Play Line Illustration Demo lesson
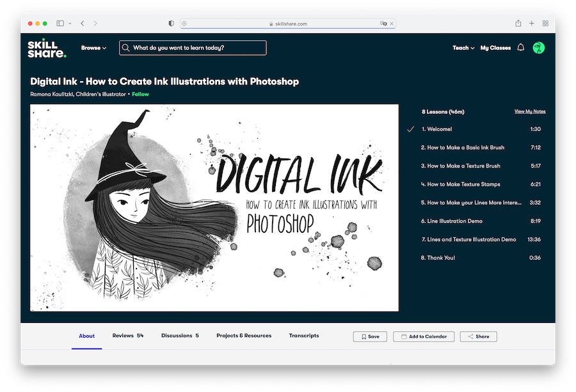 pos(481,221)
